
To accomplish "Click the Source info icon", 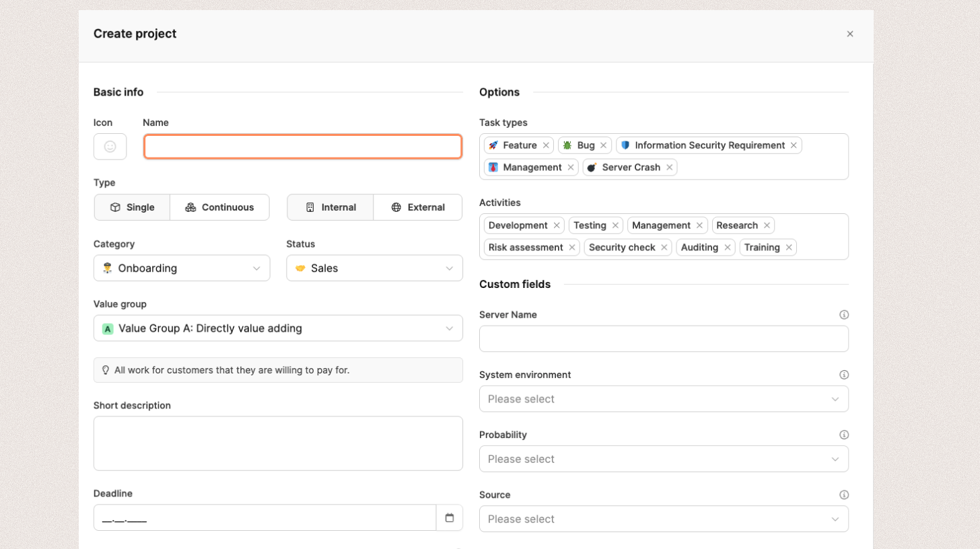I will [x=844, y=495].
